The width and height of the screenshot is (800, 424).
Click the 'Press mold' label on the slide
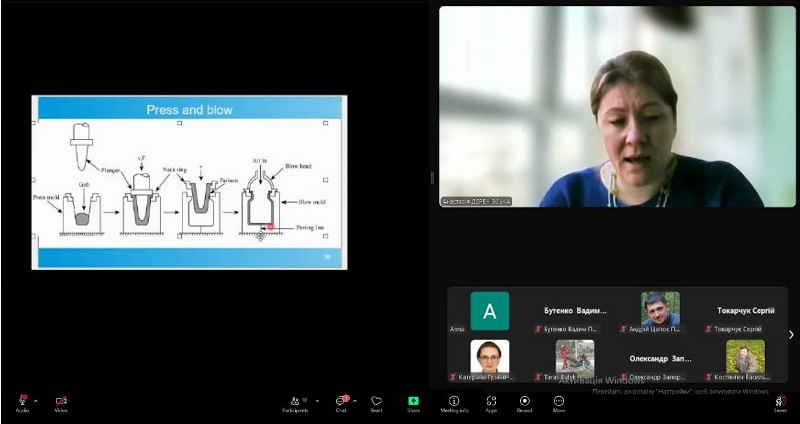click(x=45, y=197)
